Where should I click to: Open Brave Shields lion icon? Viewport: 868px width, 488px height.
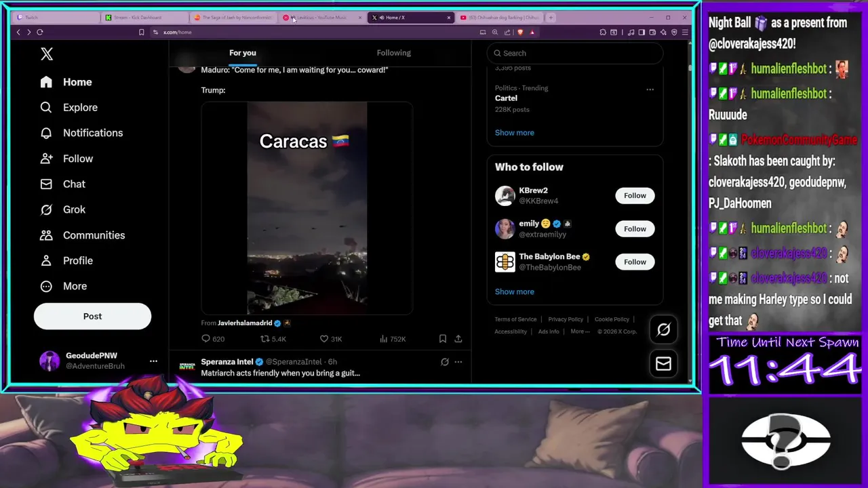click(x=520, y=32)
